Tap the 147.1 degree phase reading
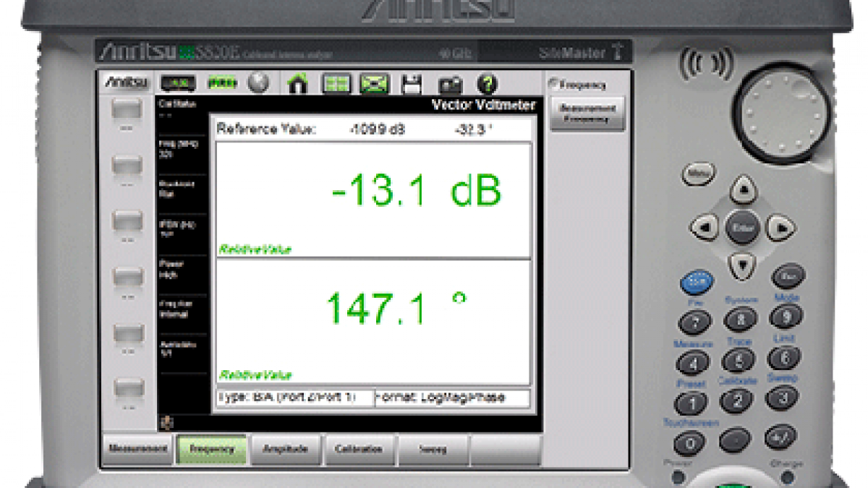This screenshot has width=868, height=488. pyautogui.click(x=397, y=307)
